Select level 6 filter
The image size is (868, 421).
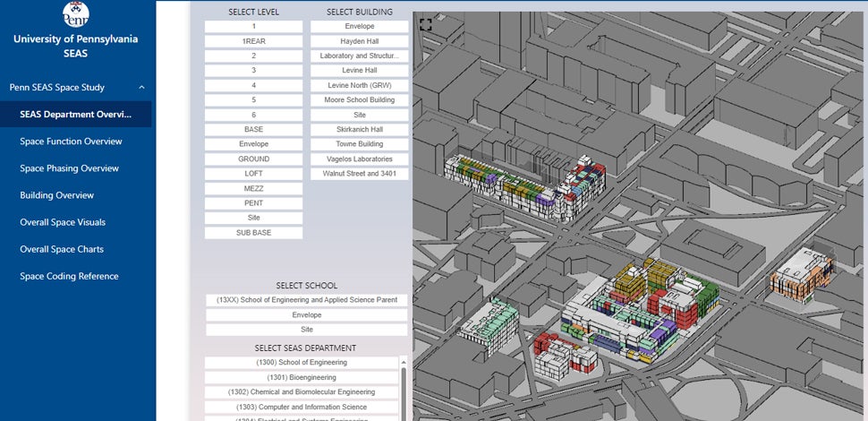[253, 115]
